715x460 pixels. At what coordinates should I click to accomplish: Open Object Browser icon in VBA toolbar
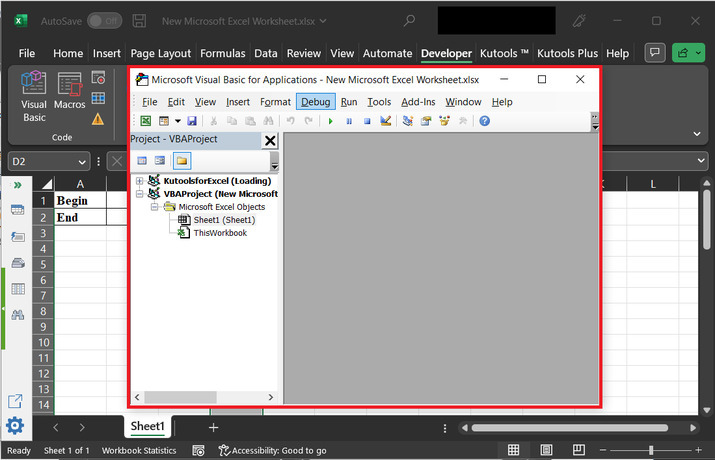click(x=444, y=121)
